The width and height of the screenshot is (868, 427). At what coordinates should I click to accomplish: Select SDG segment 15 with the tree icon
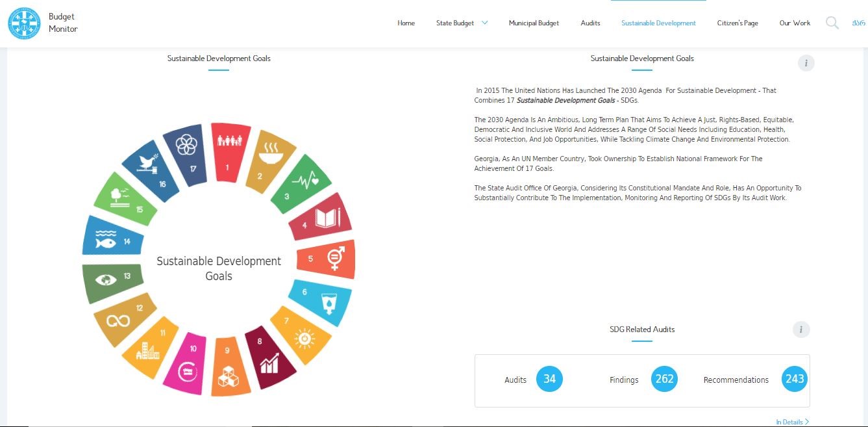point(127,199)
